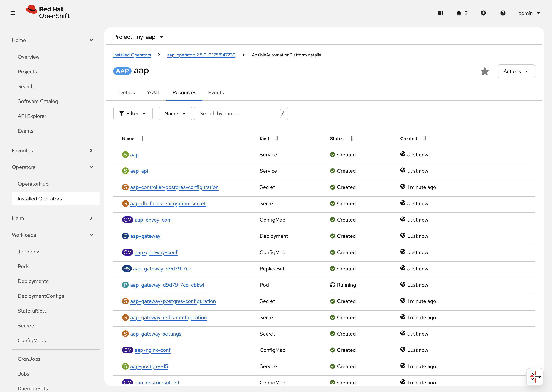Expand the admin user menu
552x392 pixels.
coord(529,13)
